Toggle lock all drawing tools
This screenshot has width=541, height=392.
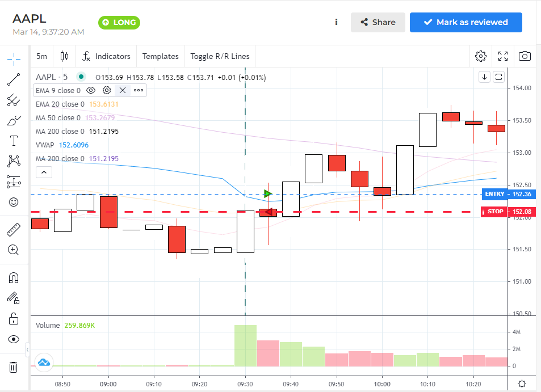pyautogui.click(x=14, y=319)
